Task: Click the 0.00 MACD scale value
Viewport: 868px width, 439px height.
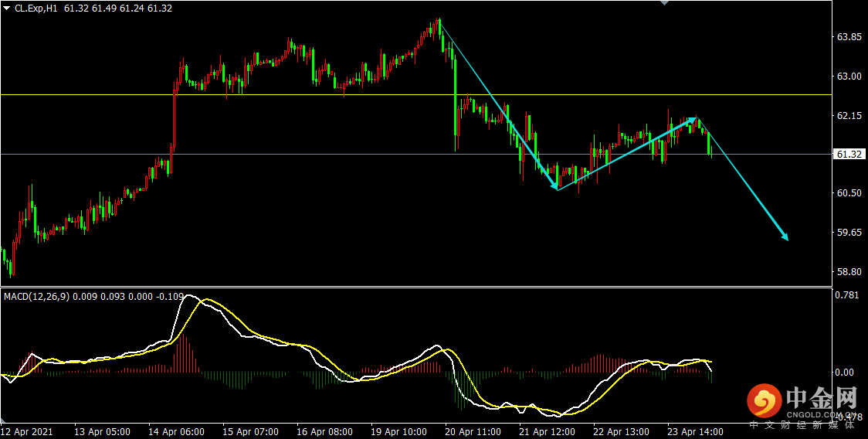Action: [x=846, y=372]
